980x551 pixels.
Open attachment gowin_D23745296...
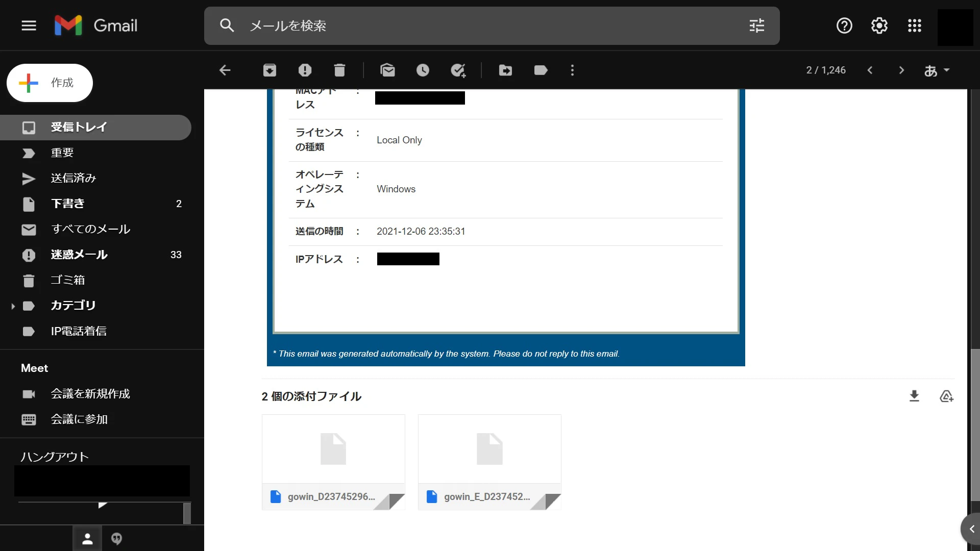click(x=333, y=462)
